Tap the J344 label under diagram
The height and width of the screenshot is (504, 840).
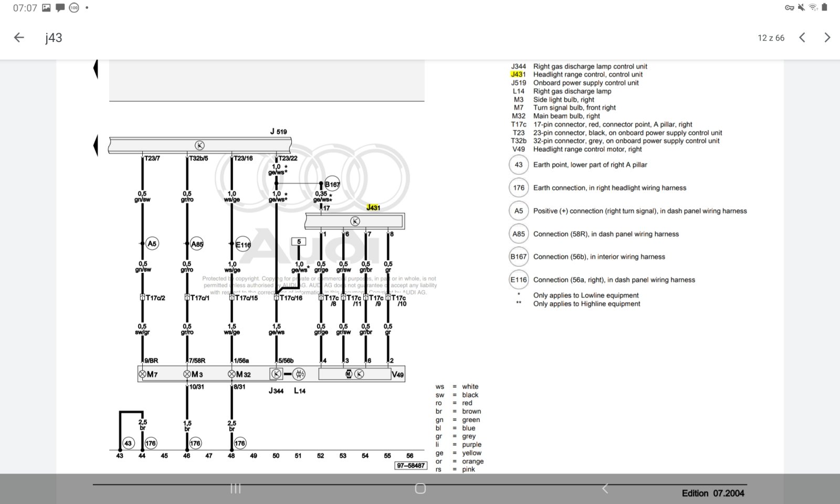coord(276,391)
